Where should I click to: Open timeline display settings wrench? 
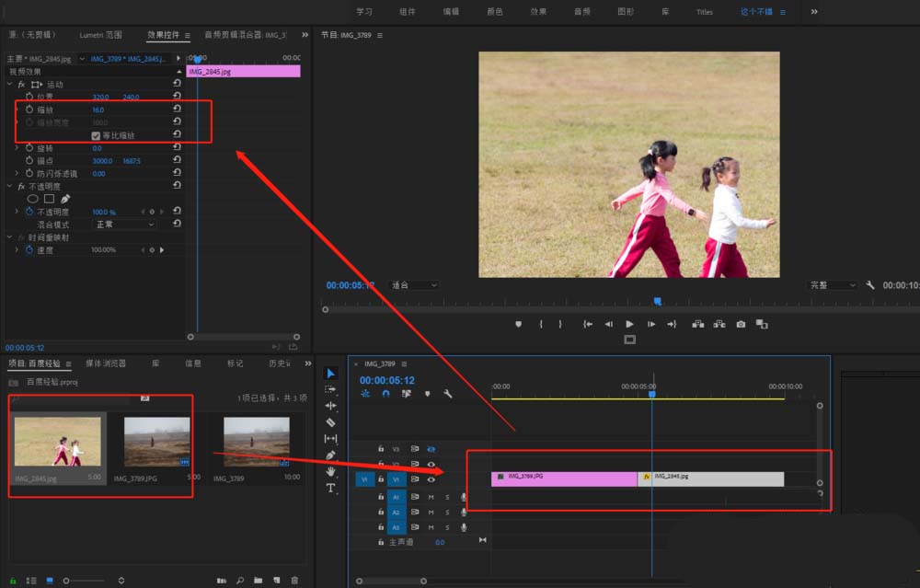(447, 394)
